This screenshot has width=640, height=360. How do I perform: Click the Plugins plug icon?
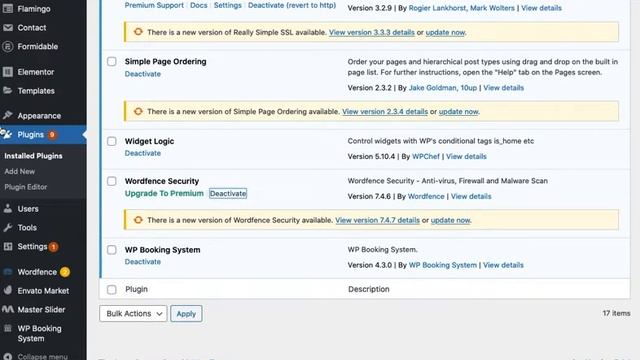(8, 134)
